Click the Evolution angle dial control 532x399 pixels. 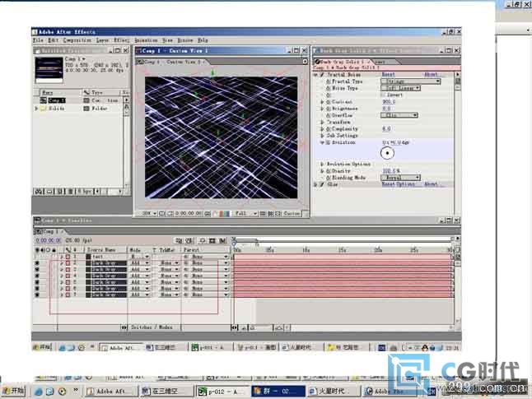coord(387,153)
